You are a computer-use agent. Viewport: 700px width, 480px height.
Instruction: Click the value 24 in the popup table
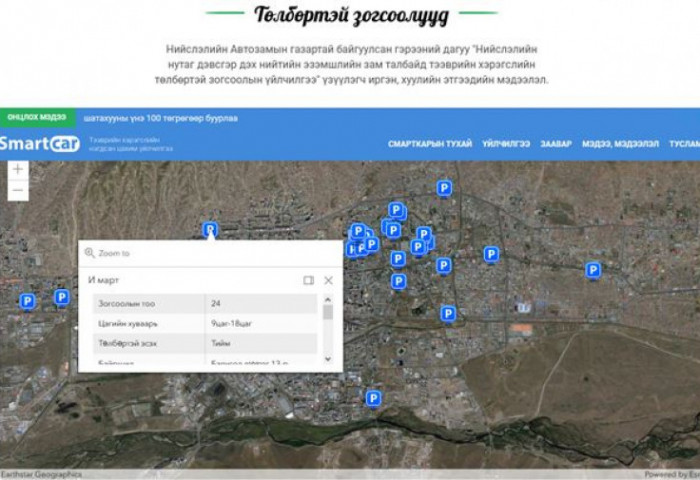216,304
